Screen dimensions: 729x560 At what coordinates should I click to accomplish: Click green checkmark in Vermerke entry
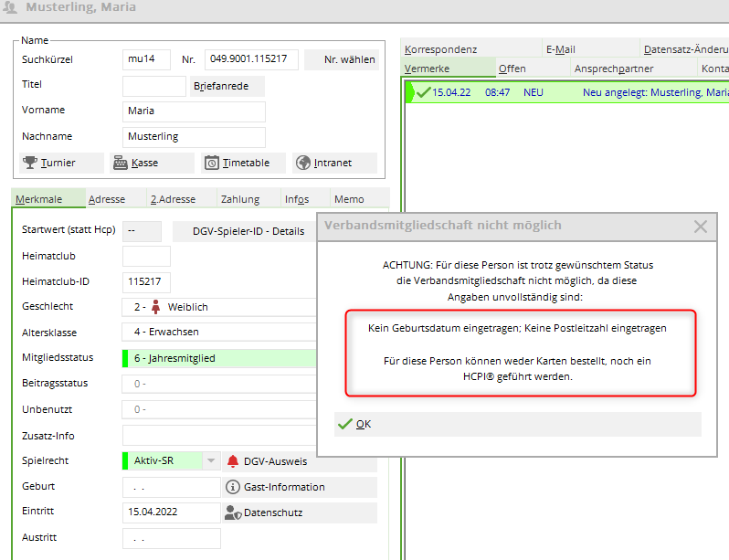coord(423,92)
